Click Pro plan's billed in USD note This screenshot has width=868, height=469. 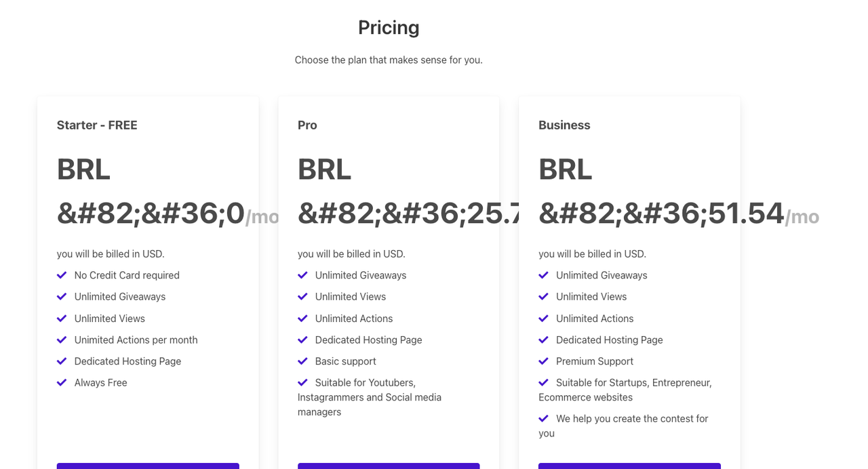pyautogui.click(x=351, y=254)
